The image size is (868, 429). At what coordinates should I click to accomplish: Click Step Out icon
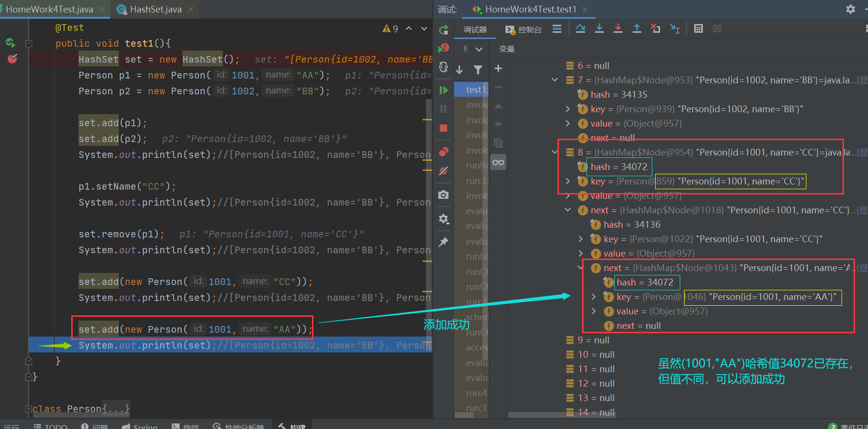coord(637,29)
